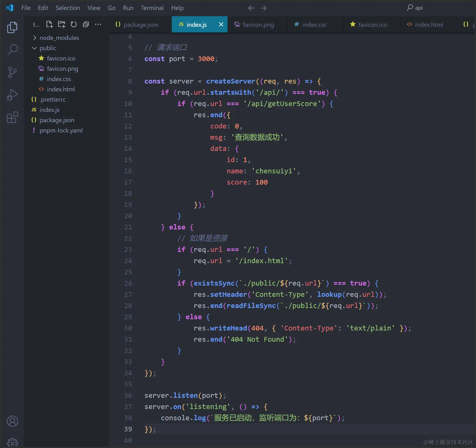
Task: Click the 'listening' event string
Action: [x=208, y=407]
